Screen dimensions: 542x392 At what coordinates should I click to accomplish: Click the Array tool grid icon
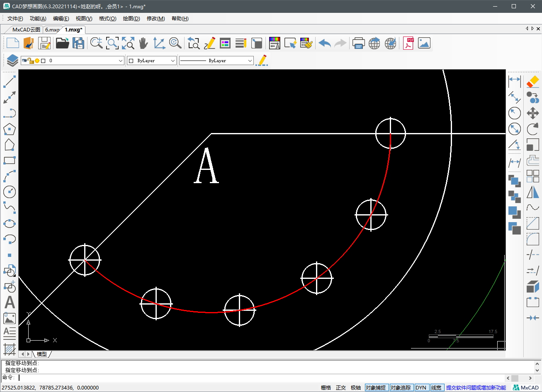click(533, 176)
